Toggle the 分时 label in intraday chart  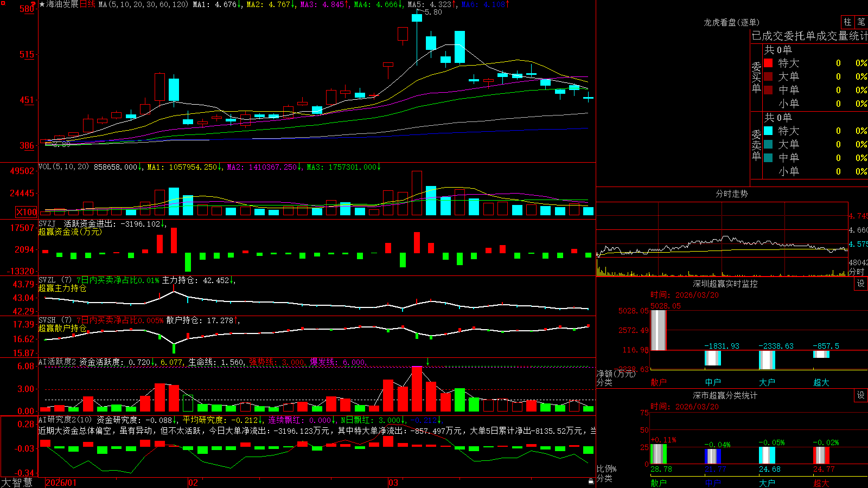pos(857,272)
